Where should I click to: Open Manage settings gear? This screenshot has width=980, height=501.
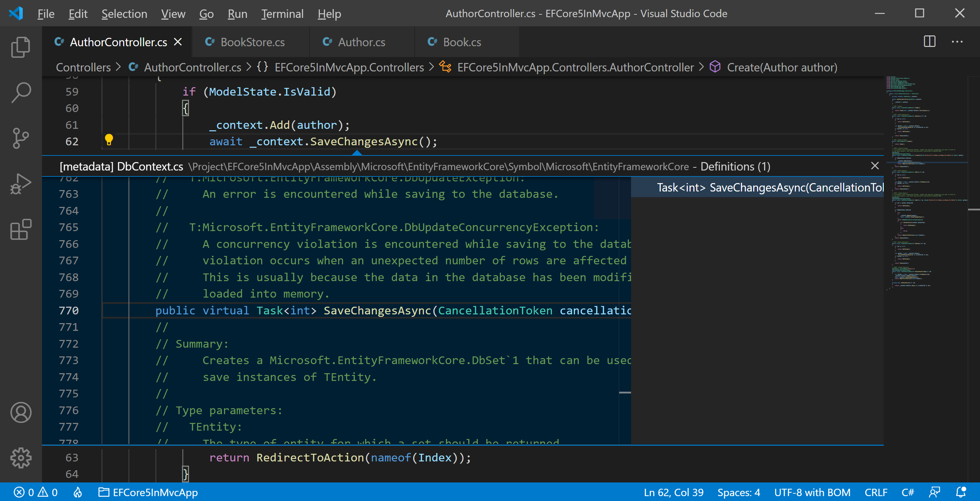click(21, 458)
